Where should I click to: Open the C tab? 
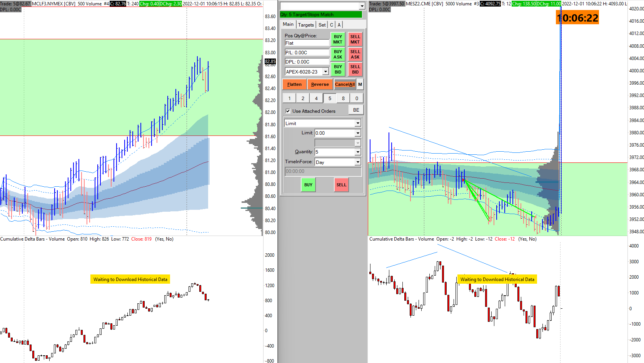(x=332, y=25)
